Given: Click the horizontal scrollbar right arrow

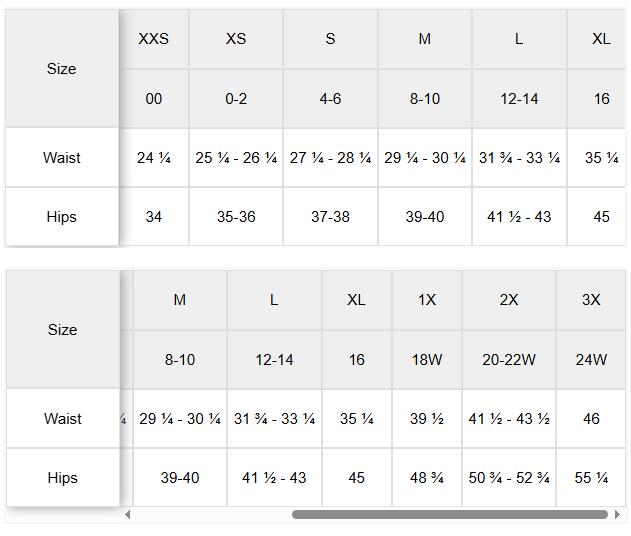Looking at the screenshot, I should click(x=618, y=514).
